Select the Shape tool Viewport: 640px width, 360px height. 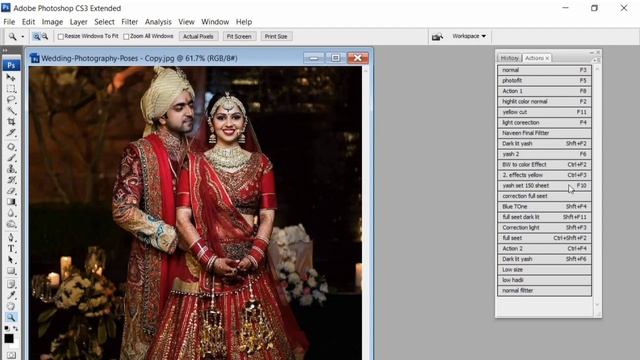tap(11, 271)
